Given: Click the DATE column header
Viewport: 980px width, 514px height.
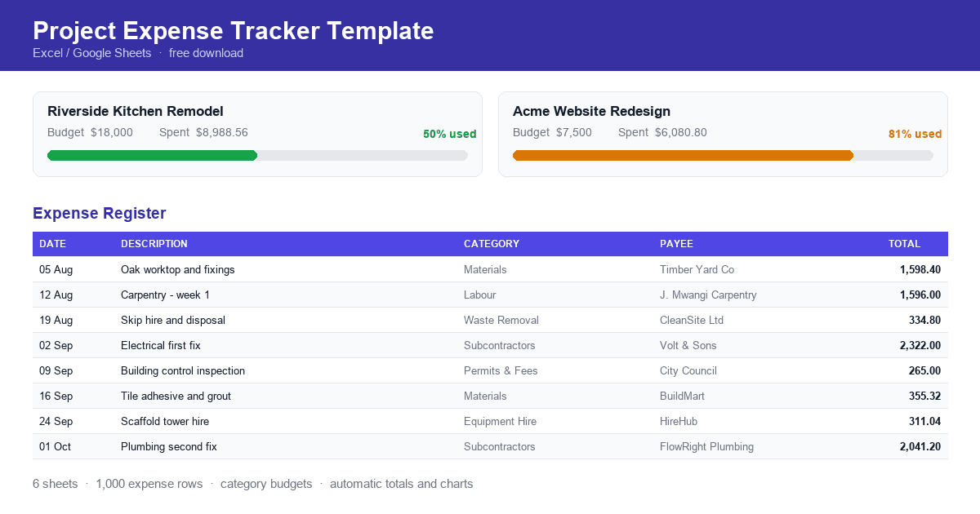Looking at the screenshot, I should [x=52, y=244].
